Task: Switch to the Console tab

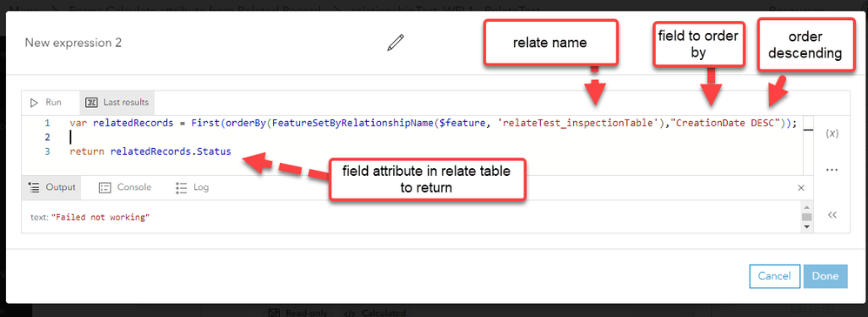Action: tap(125, 187)
